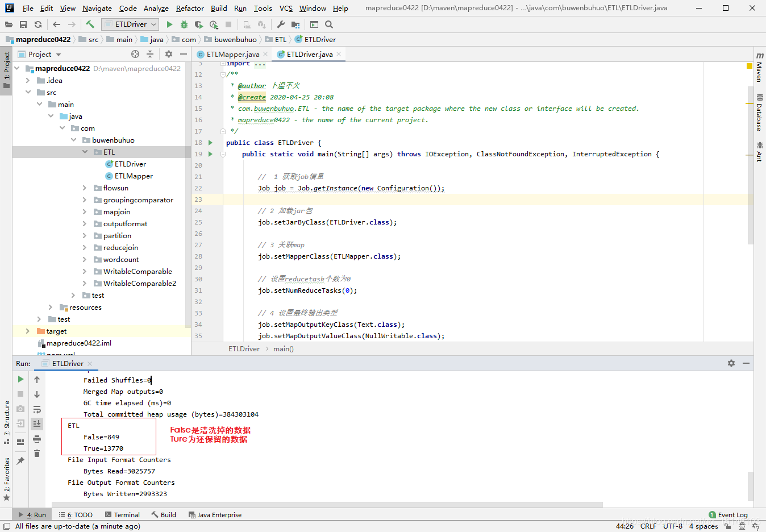Toggle pin tab in Run panel

tap(20, 460)
